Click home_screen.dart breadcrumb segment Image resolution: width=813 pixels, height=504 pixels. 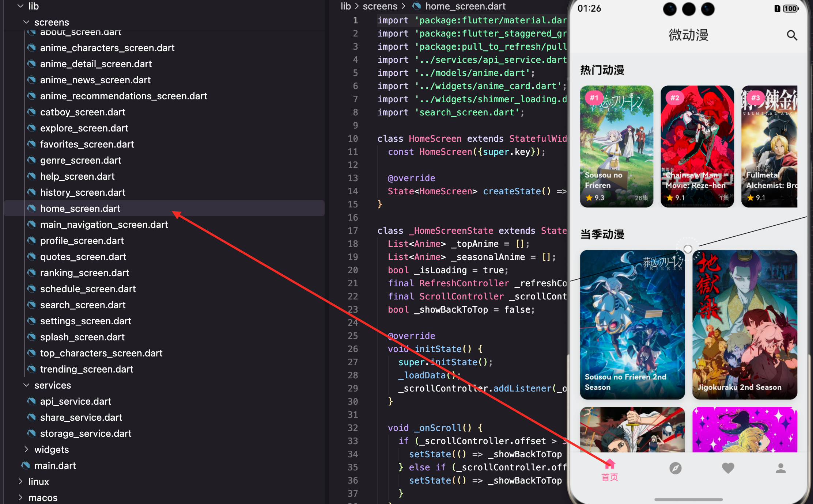pyautogui.click(x=465, y=6)
